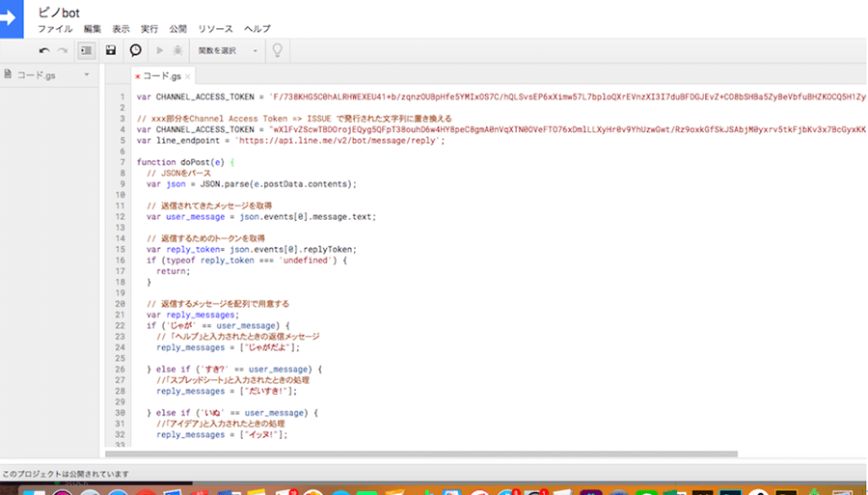Click the JSONをパース comment line
Screen dimensions: 868x495
pos(178,173)
